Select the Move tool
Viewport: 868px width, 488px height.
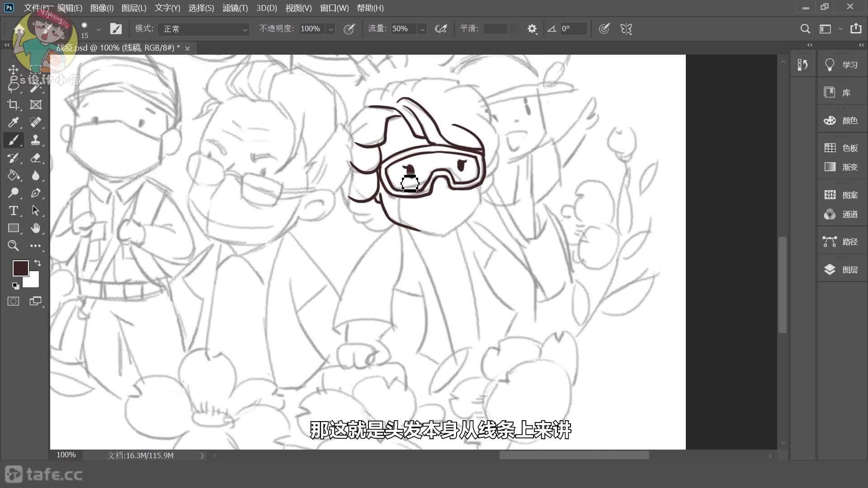[x=13, y=69]
